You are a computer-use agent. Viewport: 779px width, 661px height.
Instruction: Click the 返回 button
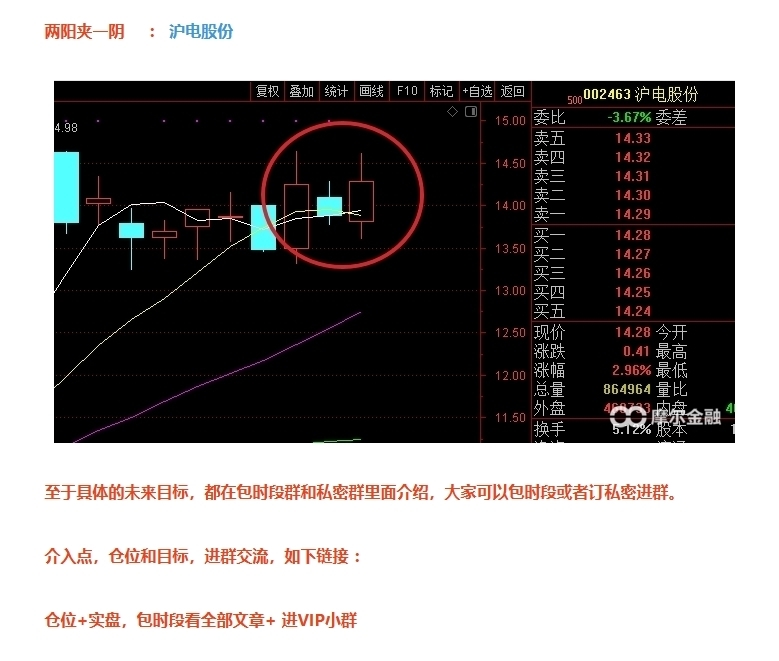click(x=512, y=91)
